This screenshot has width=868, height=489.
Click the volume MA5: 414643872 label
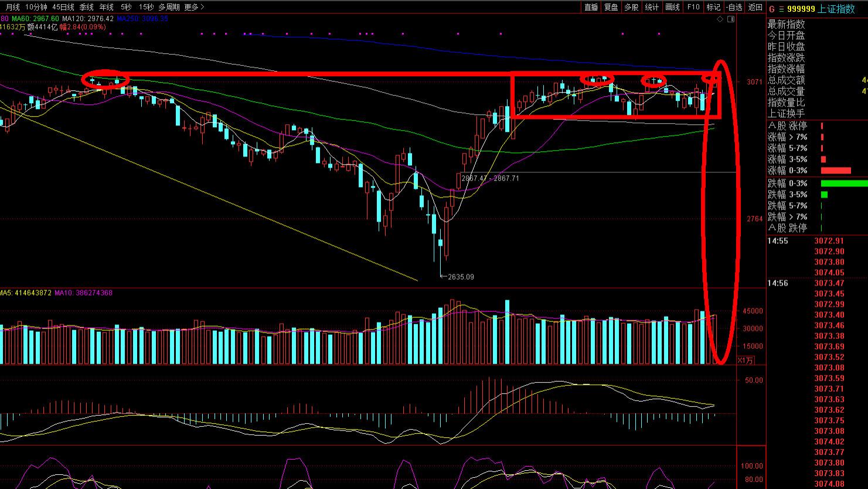point(26,293)
